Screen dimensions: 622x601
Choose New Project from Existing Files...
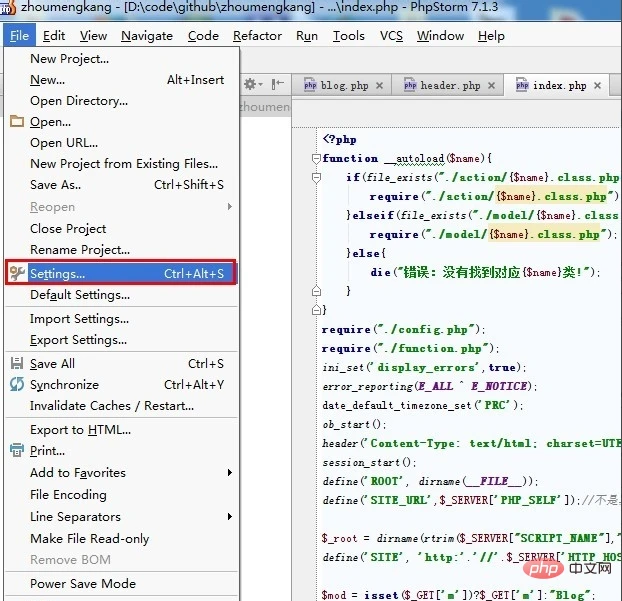[x=121, y=163]
